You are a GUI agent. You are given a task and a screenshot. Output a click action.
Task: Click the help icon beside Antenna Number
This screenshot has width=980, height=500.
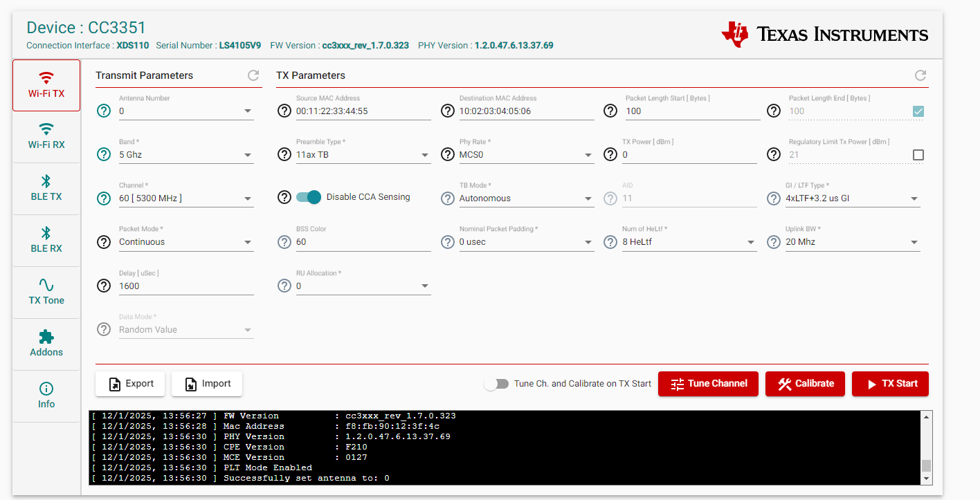coord(104,111)
